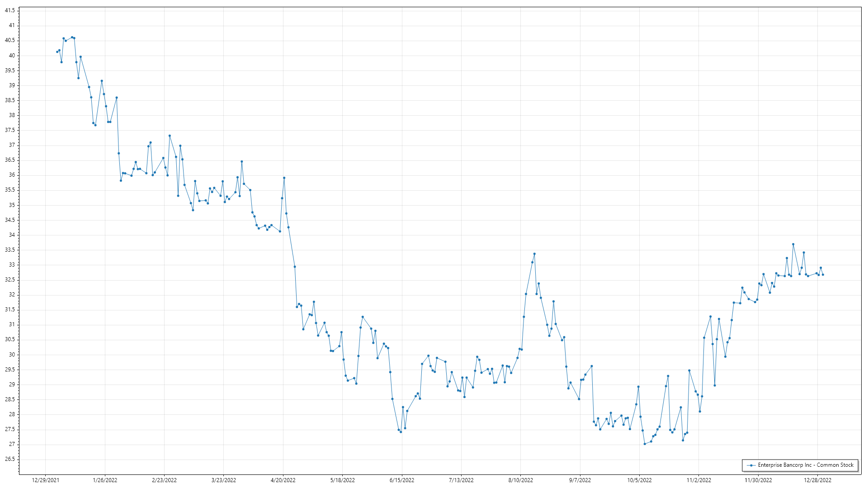Click the 34 y-axis value label

(12, 235)
